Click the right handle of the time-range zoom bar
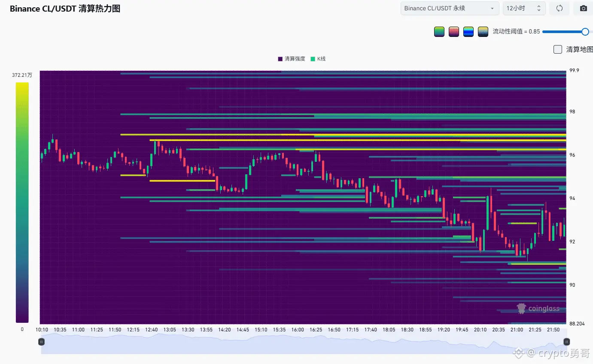 pos(567,342)
